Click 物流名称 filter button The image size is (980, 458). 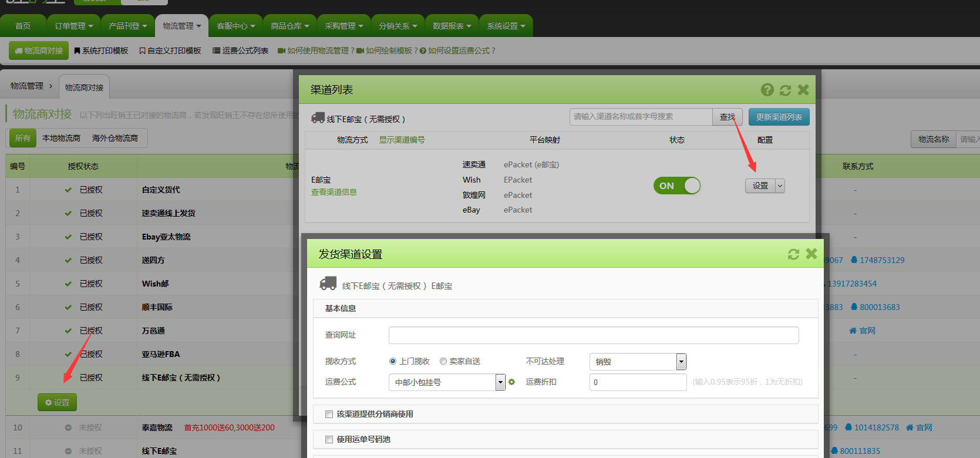(934, 139)
